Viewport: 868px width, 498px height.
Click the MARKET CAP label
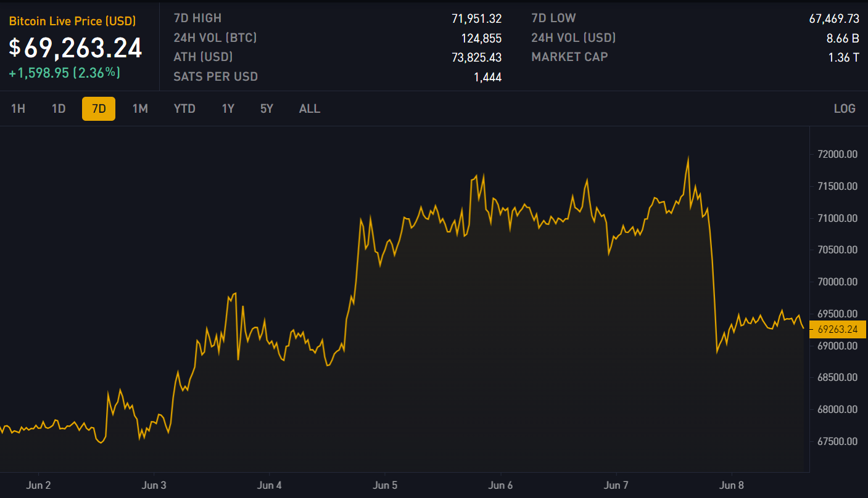pyautogui.click(x=569, y=57)
